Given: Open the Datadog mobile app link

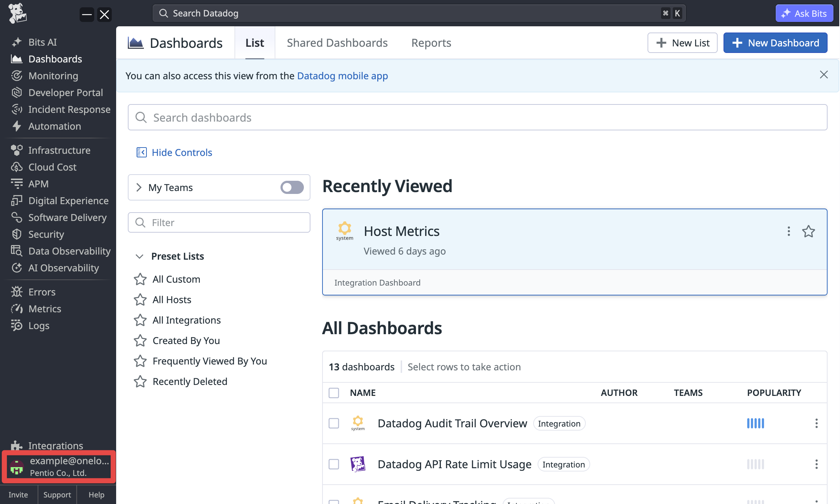Looking at the screenshot, I should (343, 76).
